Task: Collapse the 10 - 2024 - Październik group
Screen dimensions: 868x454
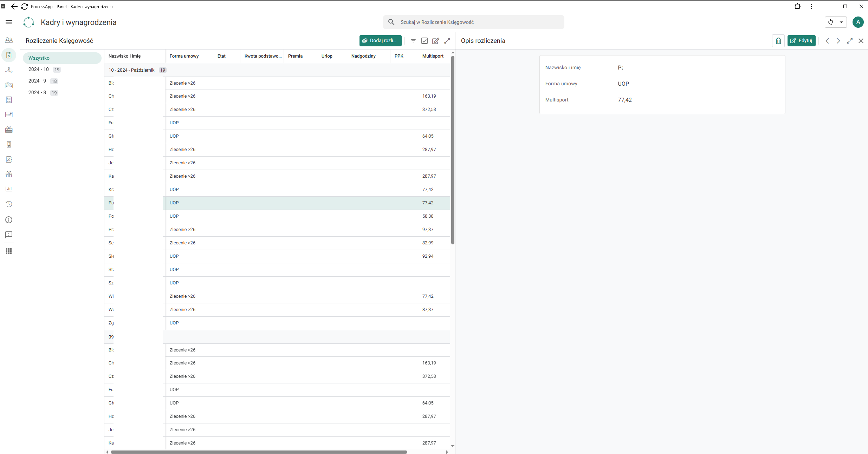Action: point(131,70)
